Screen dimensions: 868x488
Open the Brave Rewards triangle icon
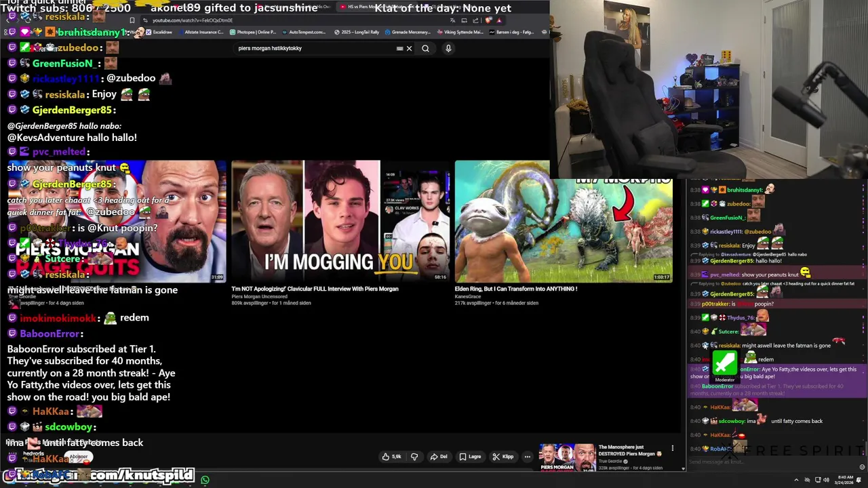pos(498,20)
